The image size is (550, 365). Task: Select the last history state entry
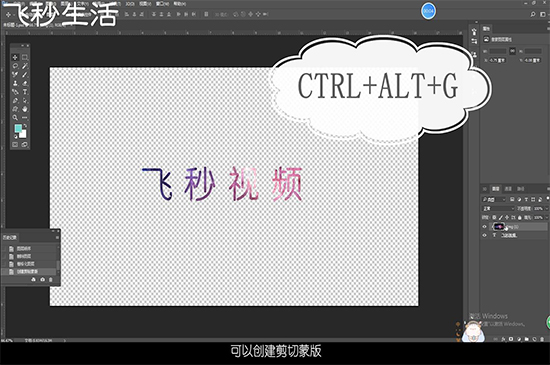(29, 271)
